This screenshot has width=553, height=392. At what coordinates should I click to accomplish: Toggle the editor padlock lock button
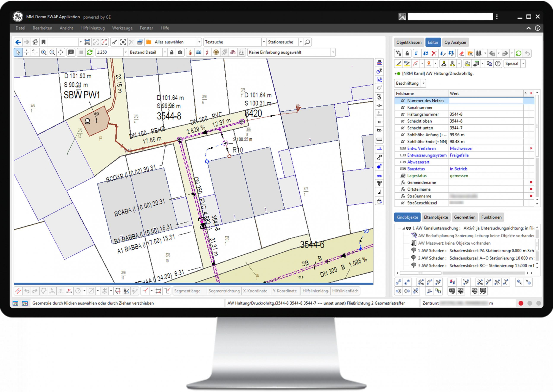point(407,53)
